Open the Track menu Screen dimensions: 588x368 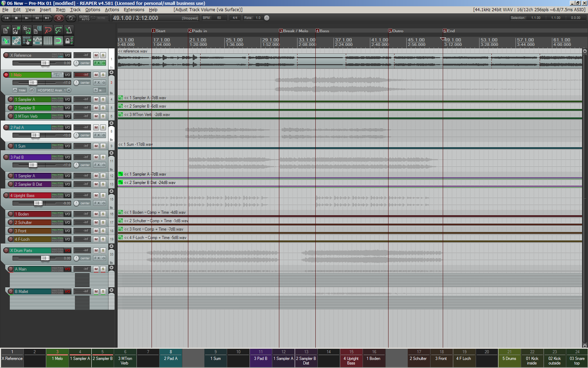(x=75, y=10)
